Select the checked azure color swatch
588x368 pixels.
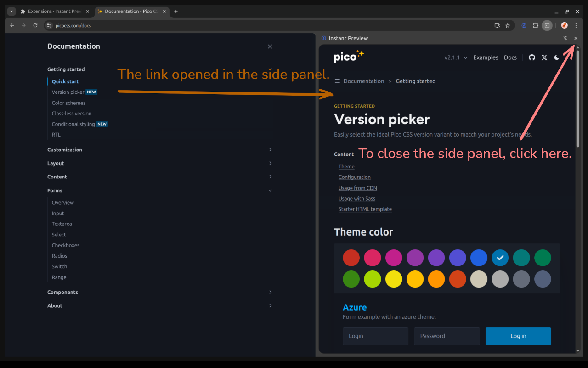tap(500, 258)
